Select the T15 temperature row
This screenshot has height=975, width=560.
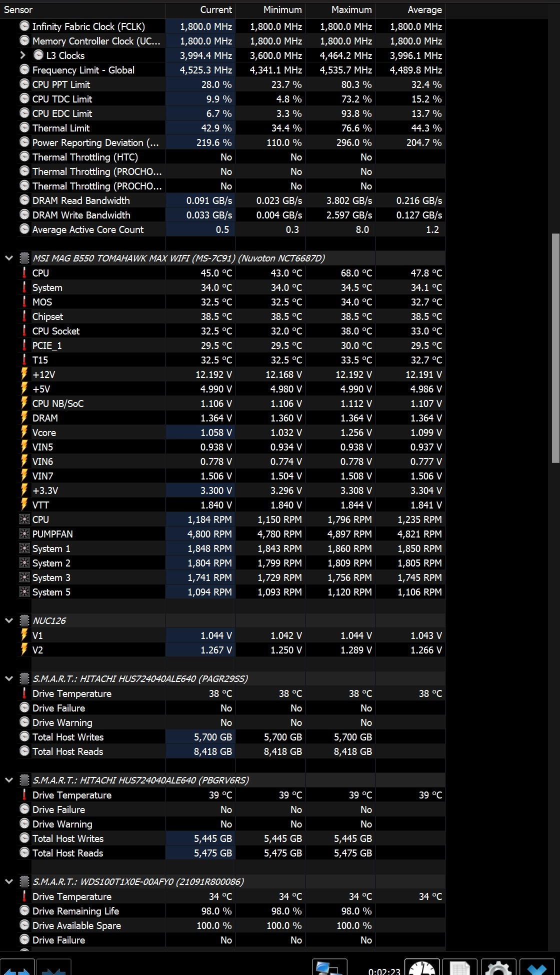222,360
